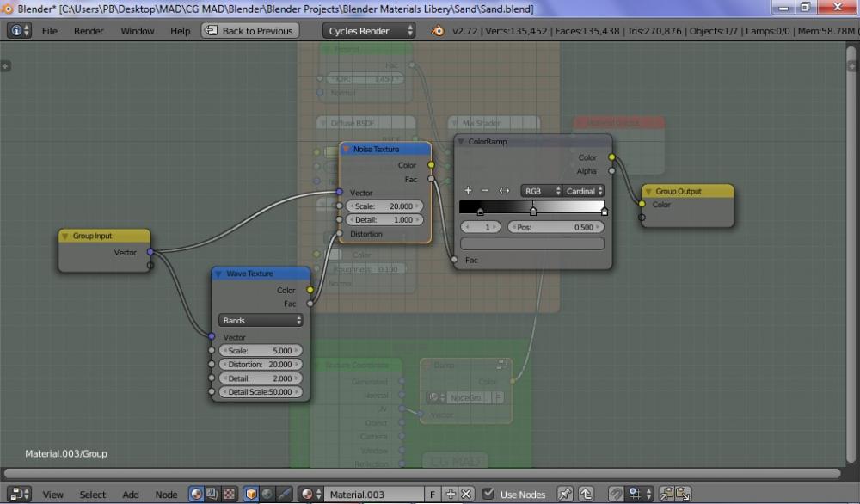The image size is (860, 504).
Task: Open the Add menu in node editor
Action: point(131,495)
